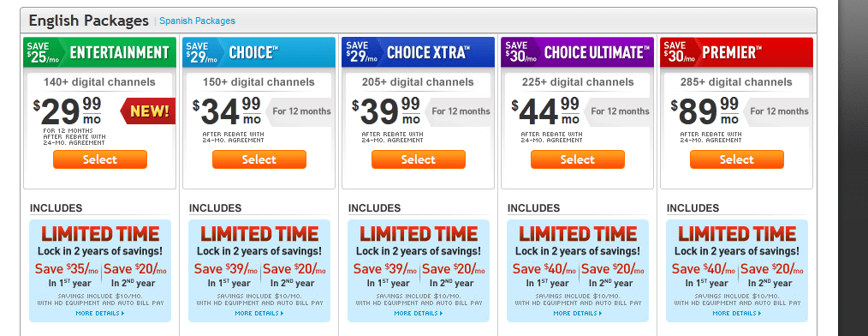Click the light blue Choice header banner

259,52
